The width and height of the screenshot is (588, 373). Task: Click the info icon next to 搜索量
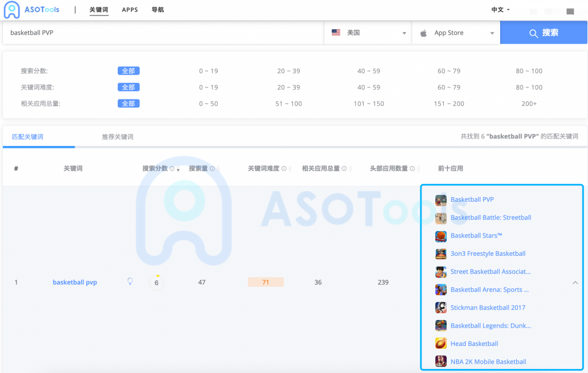(212, 168)
